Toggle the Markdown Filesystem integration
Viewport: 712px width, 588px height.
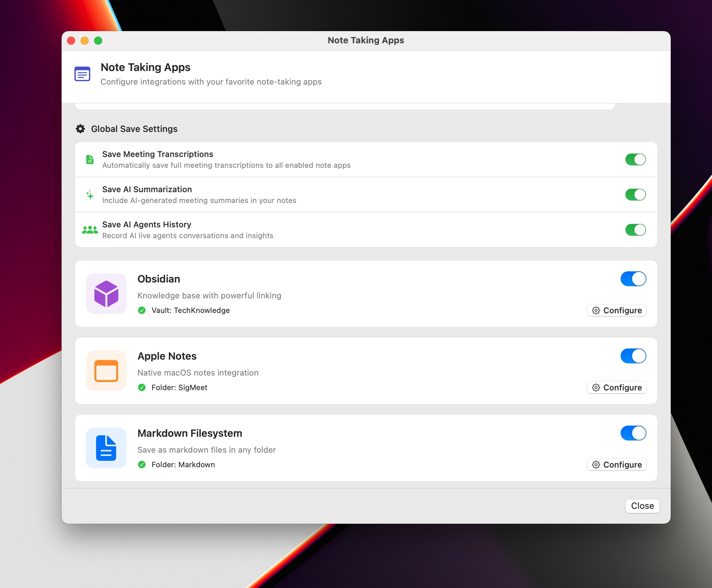pyautogui.click(x=633, y=433)
